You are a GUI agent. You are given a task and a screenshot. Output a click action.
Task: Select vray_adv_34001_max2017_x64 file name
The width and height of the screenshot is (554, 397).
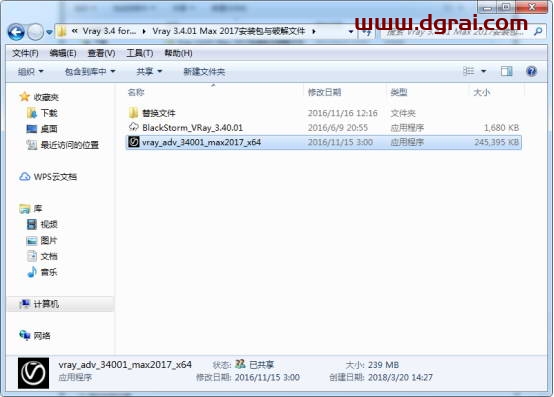pos(201,142)
